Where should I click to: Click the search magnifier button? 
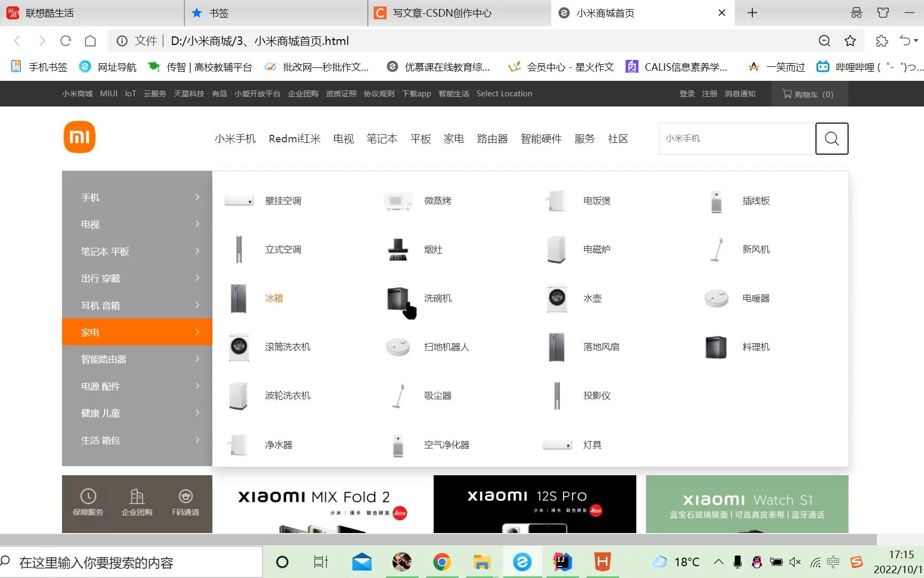tap(831, 139)
